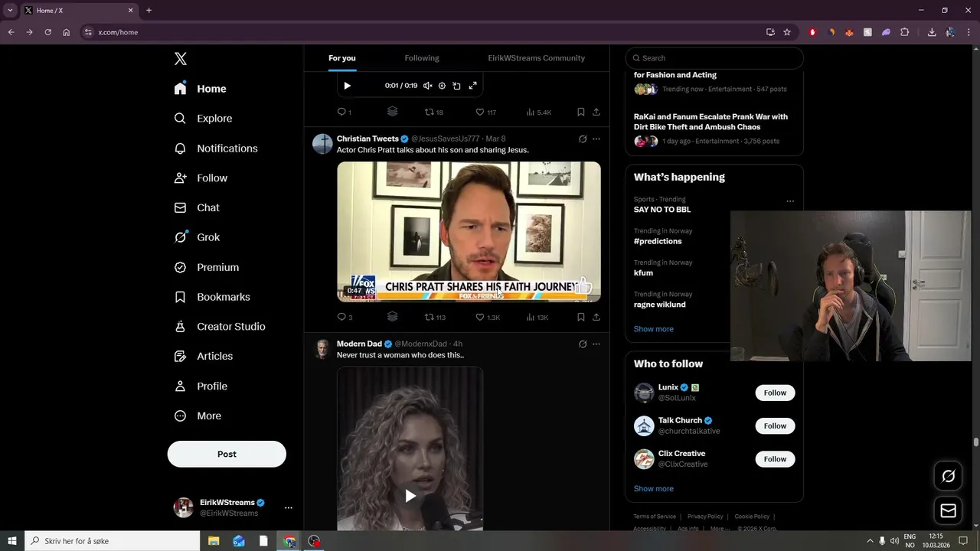Enter fullscreen on top video

473,86
